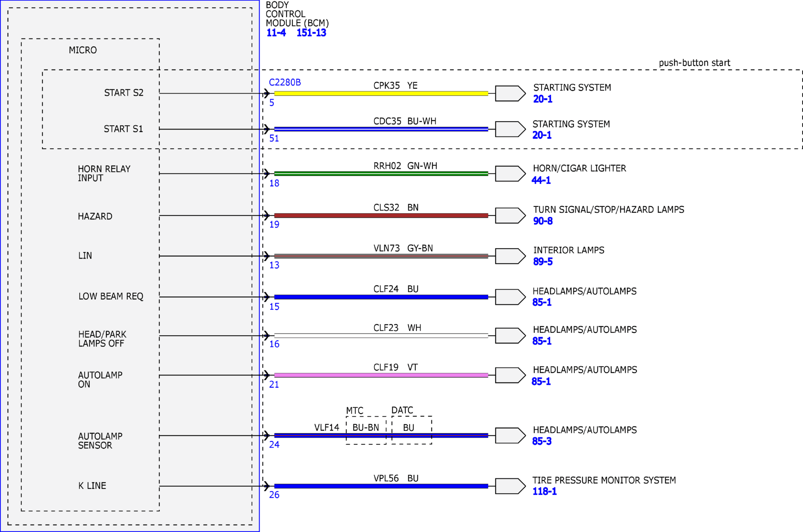
Task: Select the violet CLF19 wire line
Action: [381, 375]
